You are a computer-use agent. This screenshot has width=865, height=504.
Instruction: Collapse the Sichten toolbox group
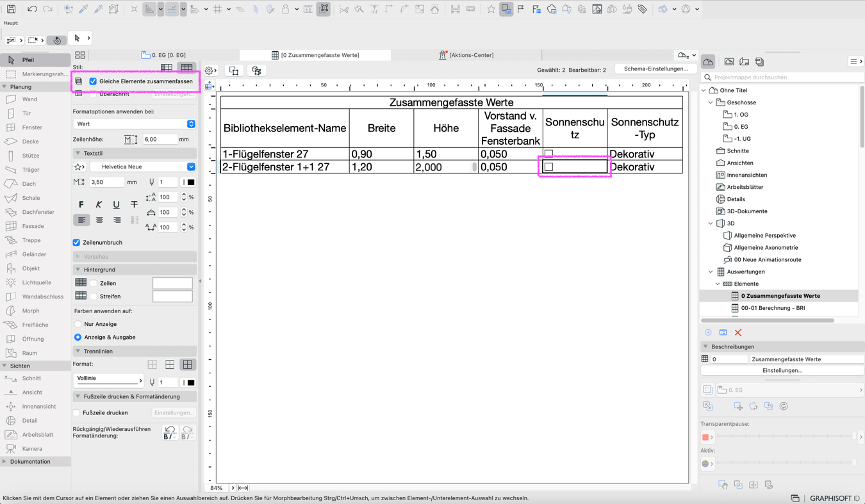tap(4, 366)
